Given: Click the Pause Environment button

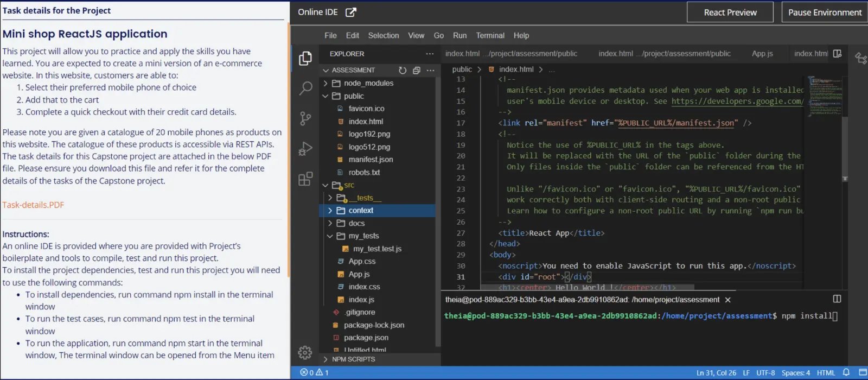Looking at the screenshot, I should pyautogui.click(x=825, y=12).
